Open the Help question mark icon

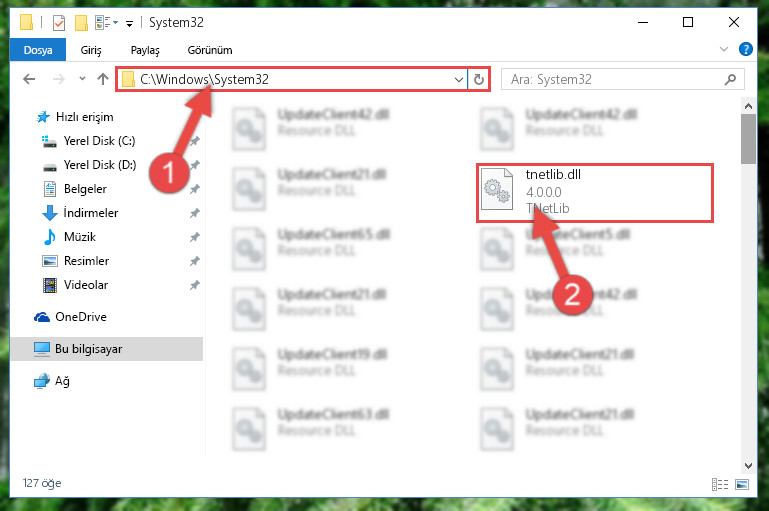(745, 50)
